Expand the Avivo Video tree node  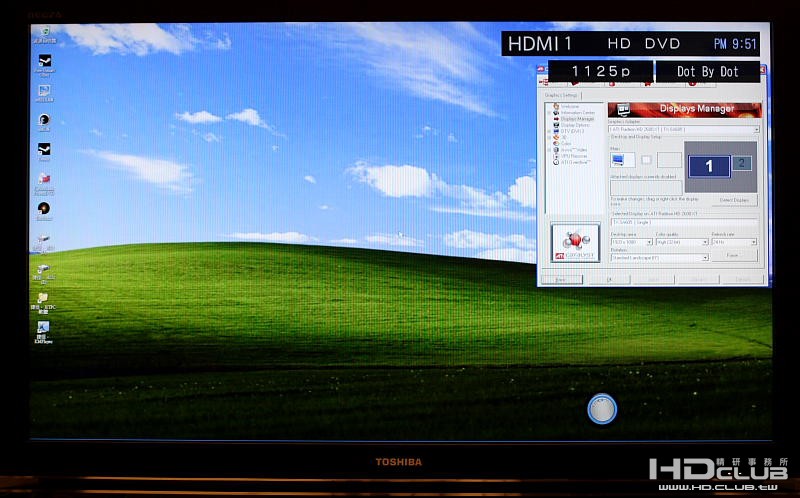(549, 150)
